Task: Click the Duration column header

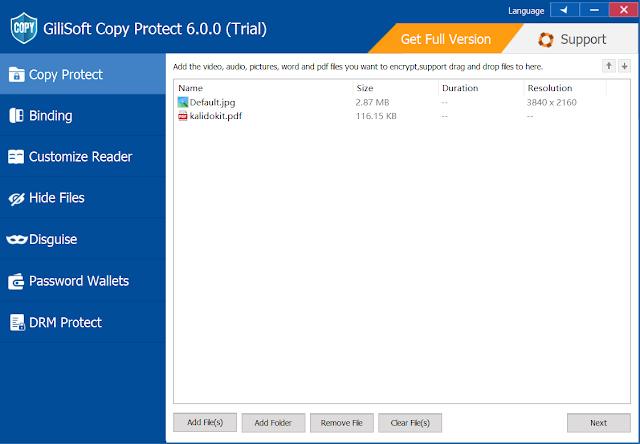Action: 481,88
